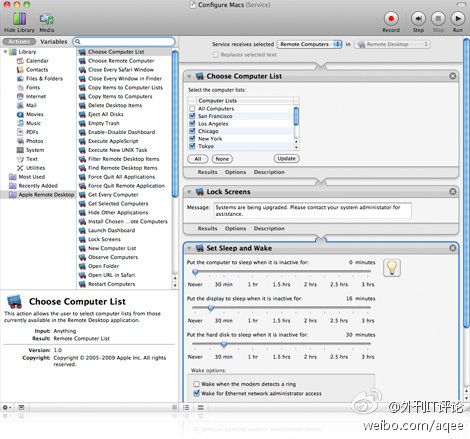The width and height of the screenshot is (470, 439).
Task: Disable Wake for Ethernet network administrator access
Action: 197,393
